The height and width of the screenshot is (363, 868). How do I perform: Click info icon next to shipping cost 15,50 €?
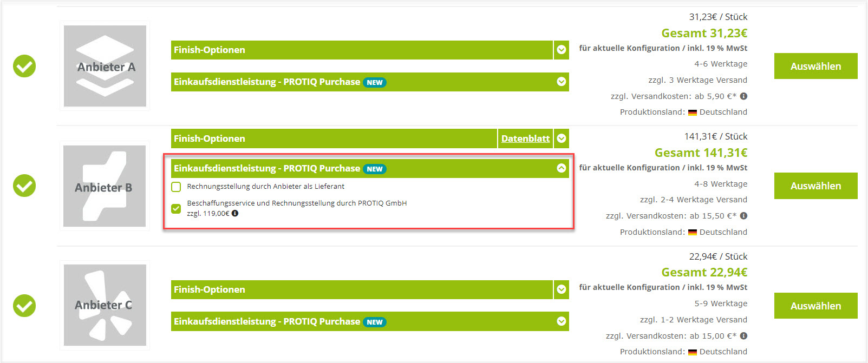coord(744,216)
